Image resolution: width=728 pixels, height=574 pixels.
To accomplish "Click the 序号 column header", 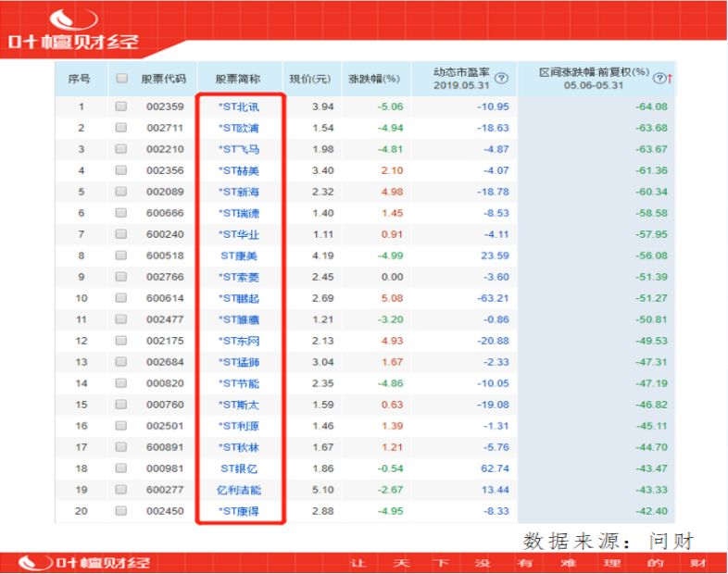I will tap(79, 79).
